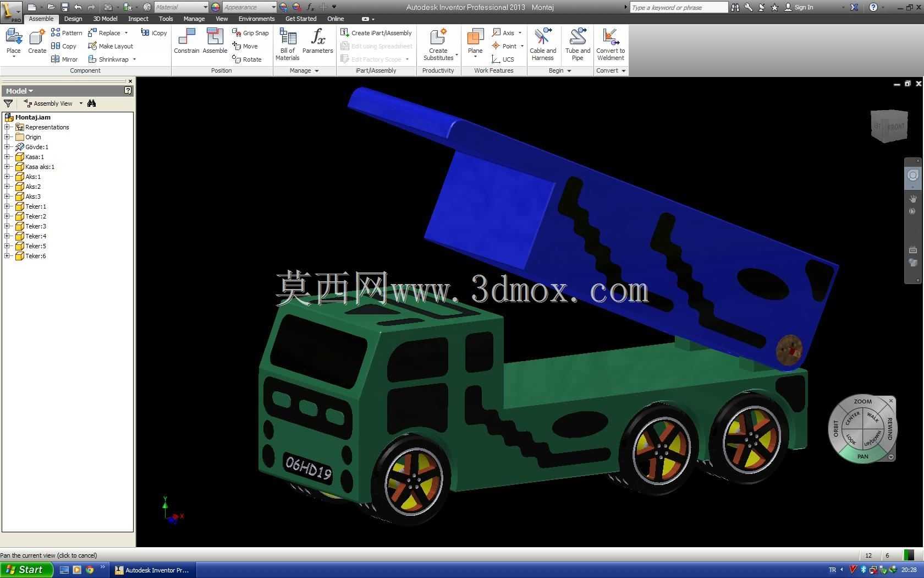
Task: Open the Chrome quick launch icon
Action: tap(90, 570)
